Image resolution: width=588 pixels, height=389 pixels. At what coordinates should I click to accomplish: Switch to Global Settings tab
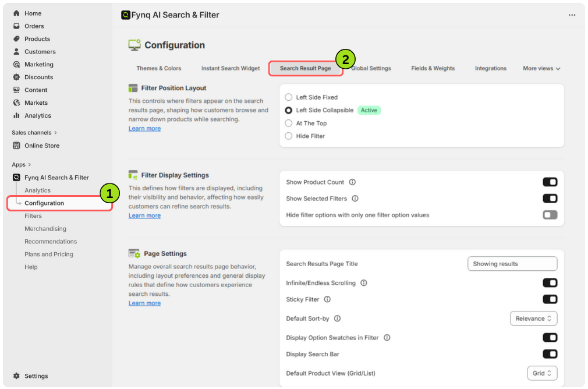pyautogui.click(x=371, y=68)
